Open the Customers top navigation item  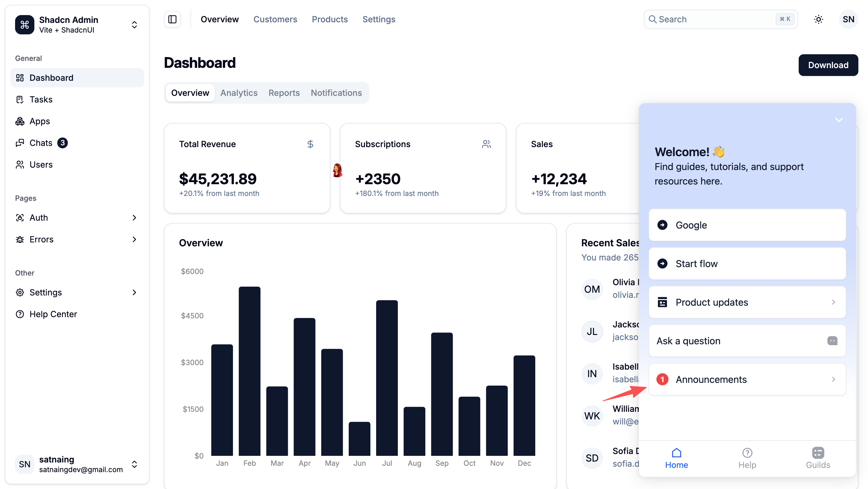275,19
